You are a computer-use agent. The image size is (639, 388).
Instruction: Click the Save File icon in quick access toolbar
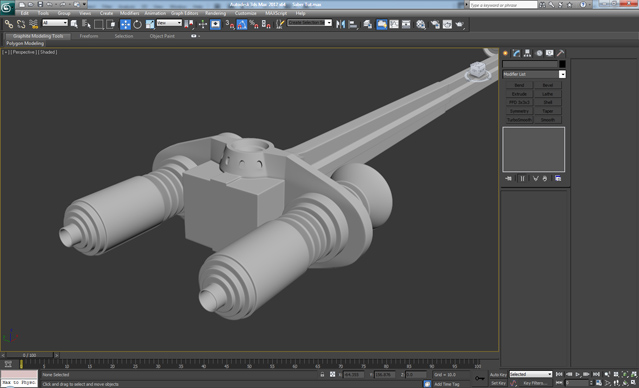click(x=40, y=4)
